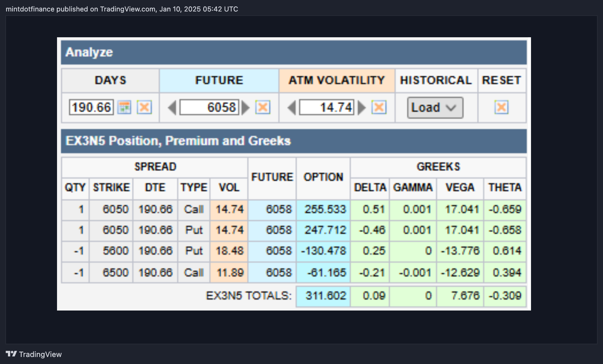Click the SPREAD group header

pos(155,167)
